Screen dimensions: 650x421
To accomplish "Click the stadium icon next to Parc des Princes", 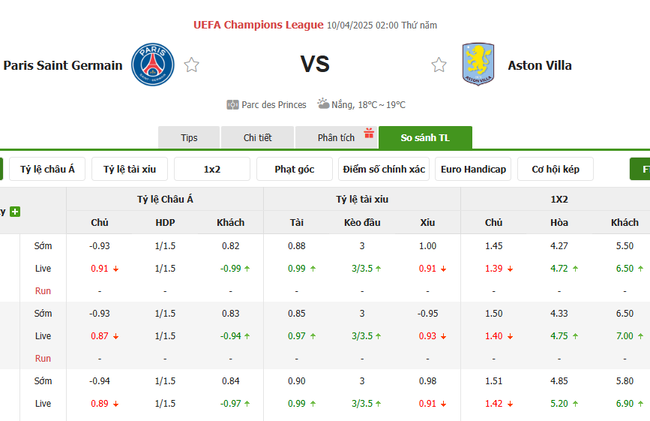I will [x=233, y=104].
